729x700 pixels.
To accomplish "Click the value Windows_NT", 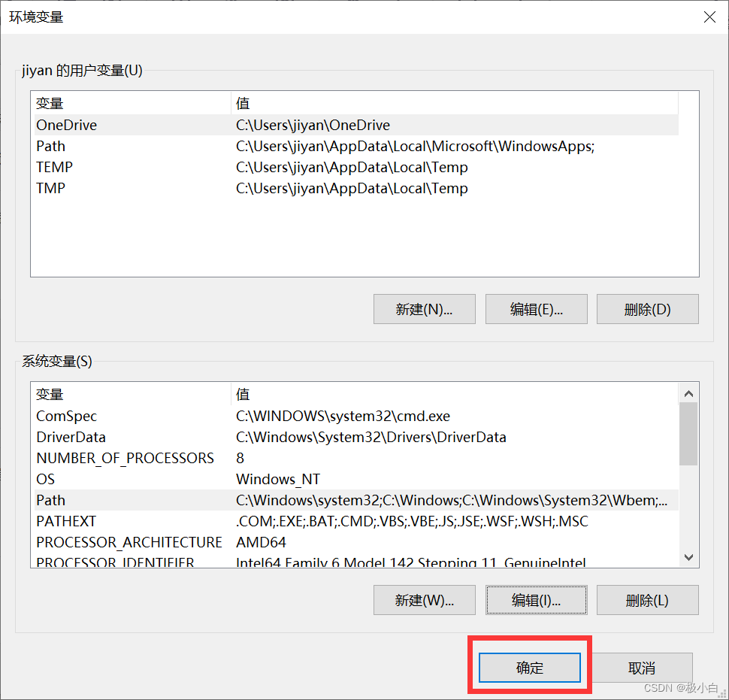I will coord(278,479).
